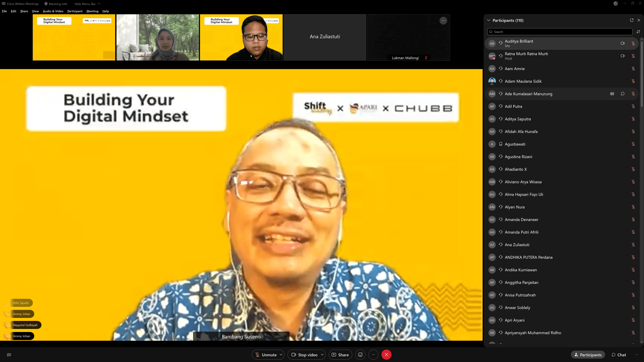644x362 pixels.
Task: Expand audio options arrow next to Unmute
Action: [281, 355]
